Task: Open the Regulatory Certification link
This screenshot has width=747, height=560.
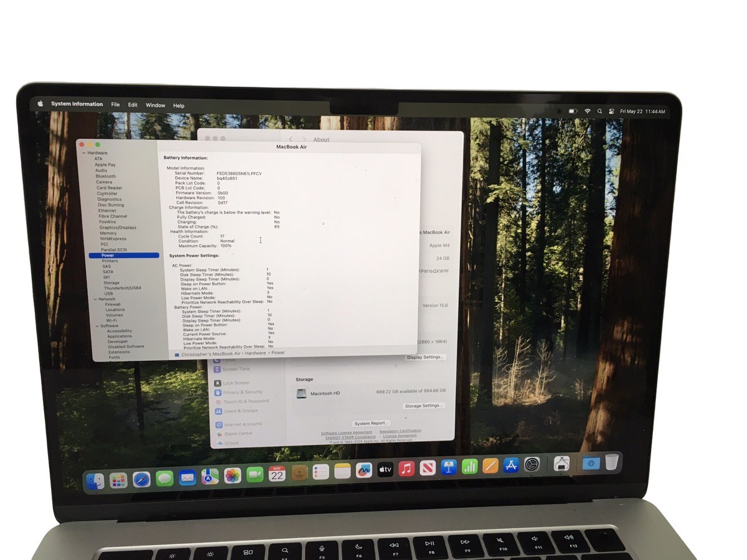Action: pyautogui.click(x=400, y=431)
